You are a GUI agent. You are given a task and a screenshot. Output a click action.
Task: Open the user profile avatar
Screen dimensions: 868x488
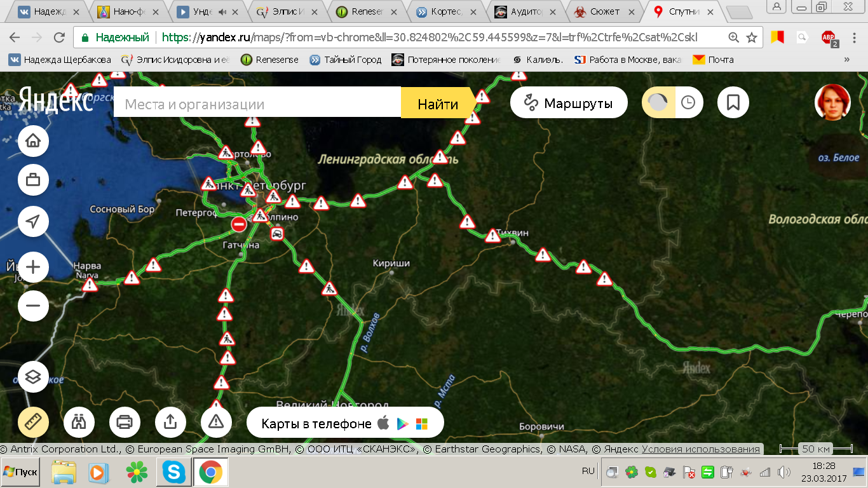click(832, 102)
